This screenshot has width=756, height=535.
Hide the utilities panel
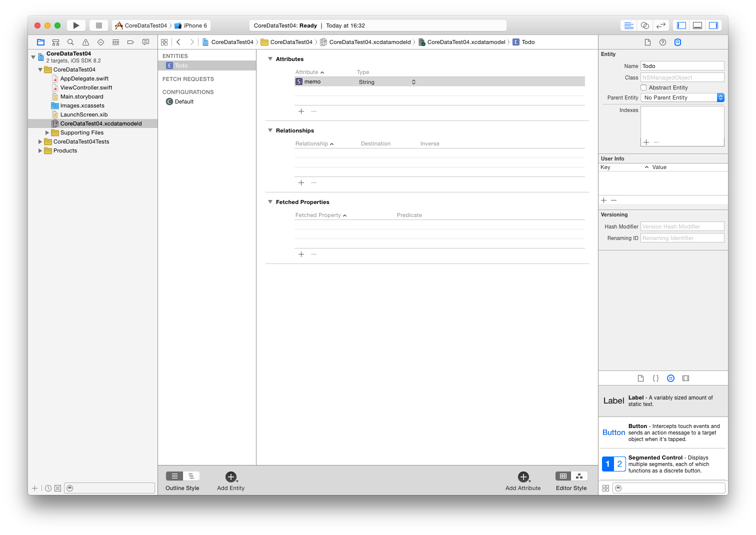[713, 25]
